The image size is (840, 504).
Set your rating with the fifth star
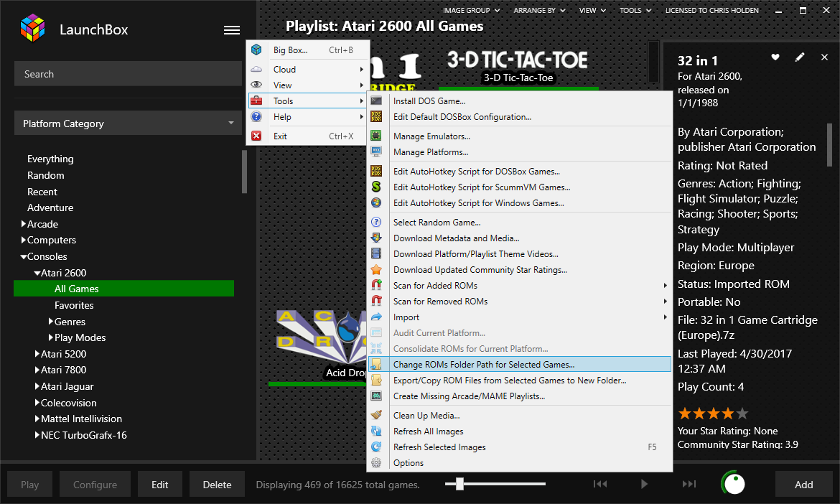click(742, 414)
